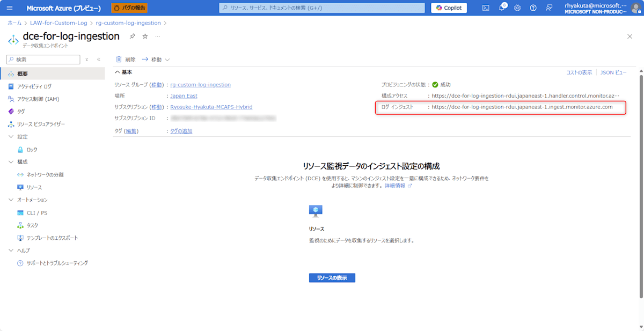Image resolution: width=644 pixels, height=331 pixels.
Task: Open 詳細情報 link
Action: 398,186
